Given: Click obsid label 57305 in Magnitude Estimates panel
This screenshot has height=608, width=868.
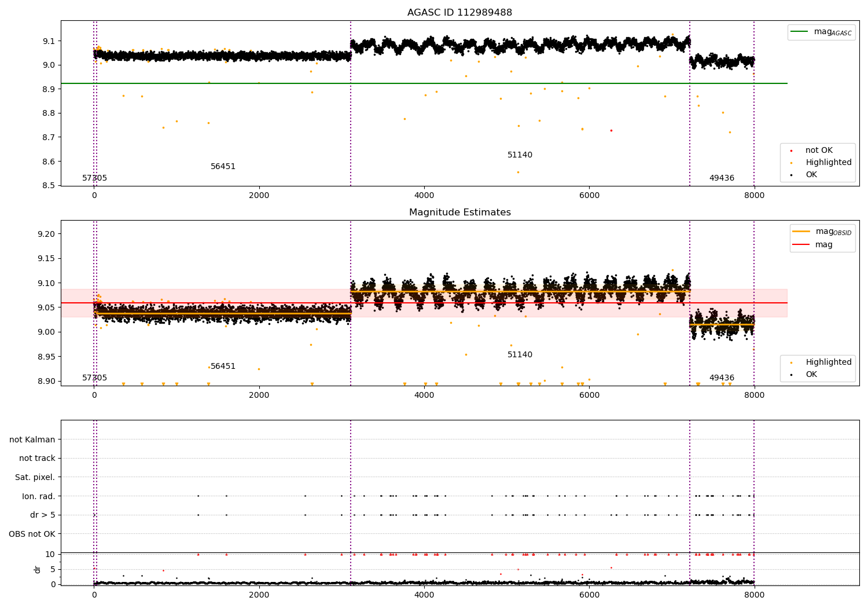Looking at the screenshot, I should point(94,378).
